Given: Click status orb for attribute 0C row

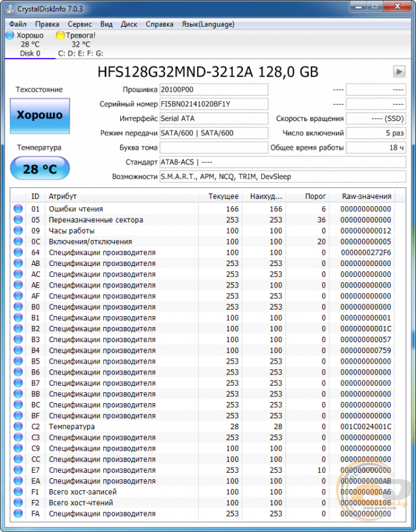Looking at the screenshot, I should [18, 241].
